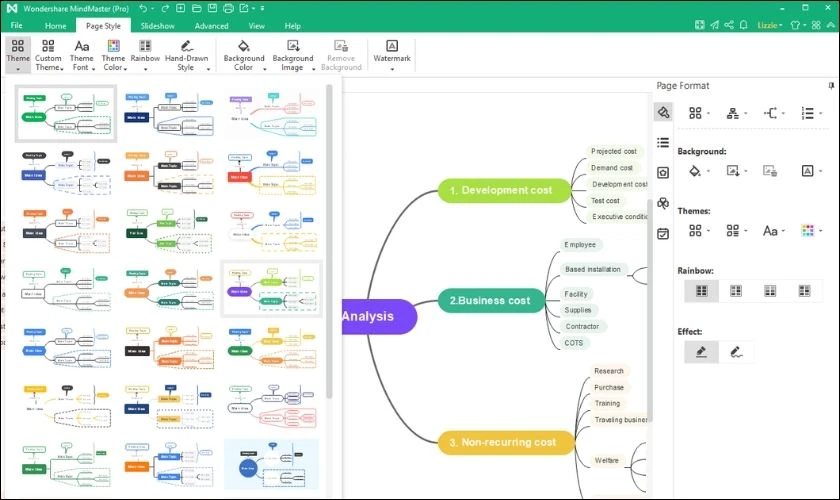Select the first Rainbow option
The height and width of the screenshot is (500, 840).
click(701, 290)
